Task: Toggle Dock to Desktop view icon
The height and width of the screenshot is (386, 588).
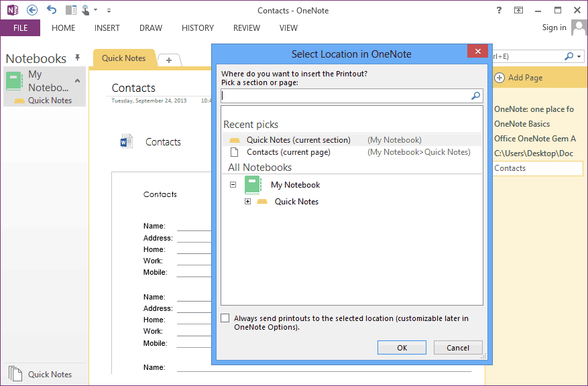Action: (x=70, y=10)
